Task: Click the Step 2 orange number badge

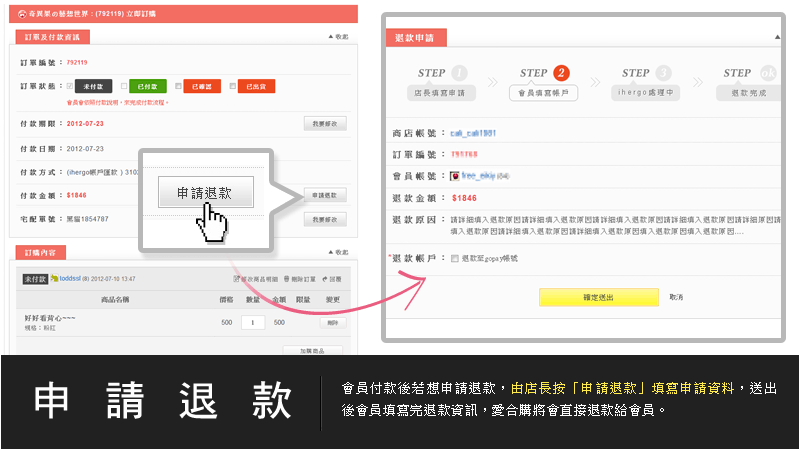Action: click(561, 73)
